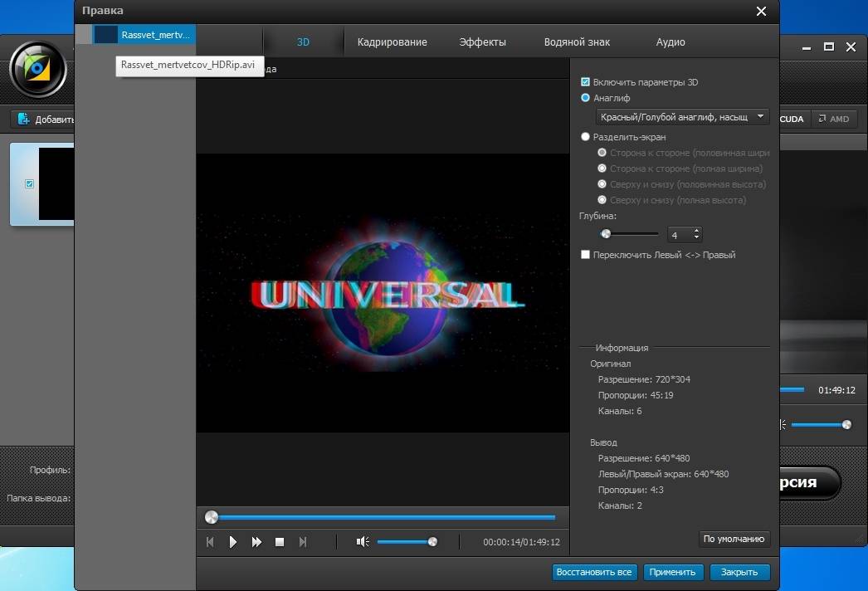
Task: Open the Аудио tab
Action: tap(671, 42)
